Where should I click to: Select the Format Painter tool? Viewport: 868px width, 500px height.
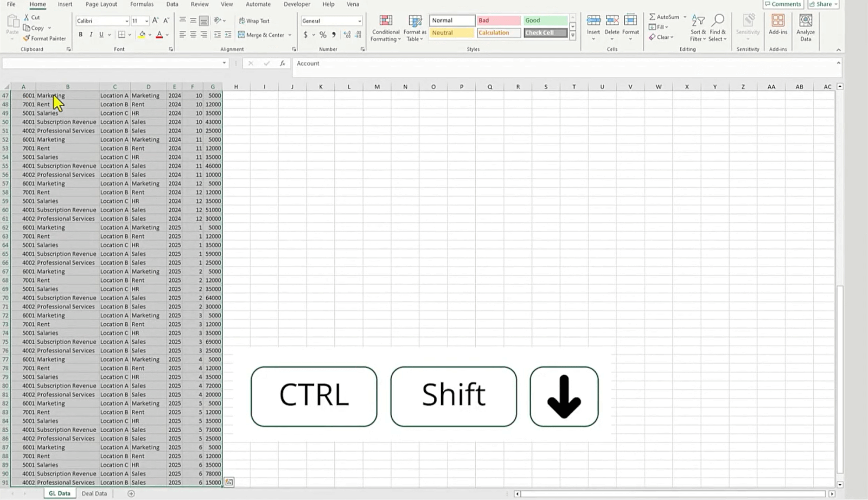coord(44,39)
